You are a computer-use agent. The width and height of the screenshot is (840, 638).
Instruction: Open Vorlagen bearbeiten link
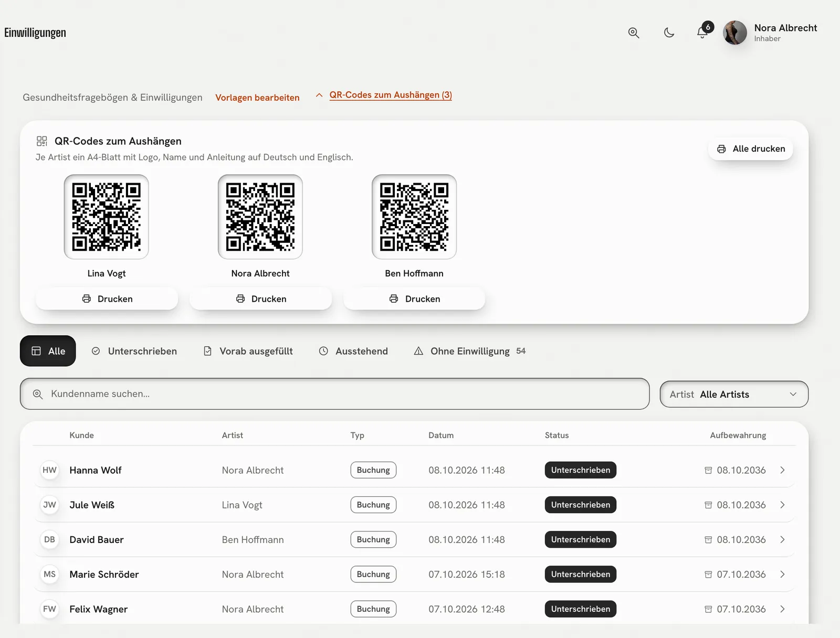click(x=257, y=98)
